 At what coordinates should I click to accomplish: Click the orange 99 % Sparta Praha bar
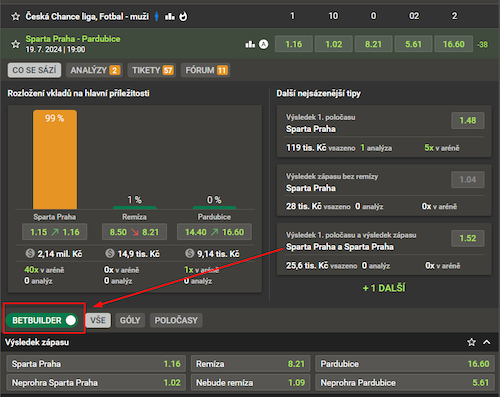[x=55, y=160]
